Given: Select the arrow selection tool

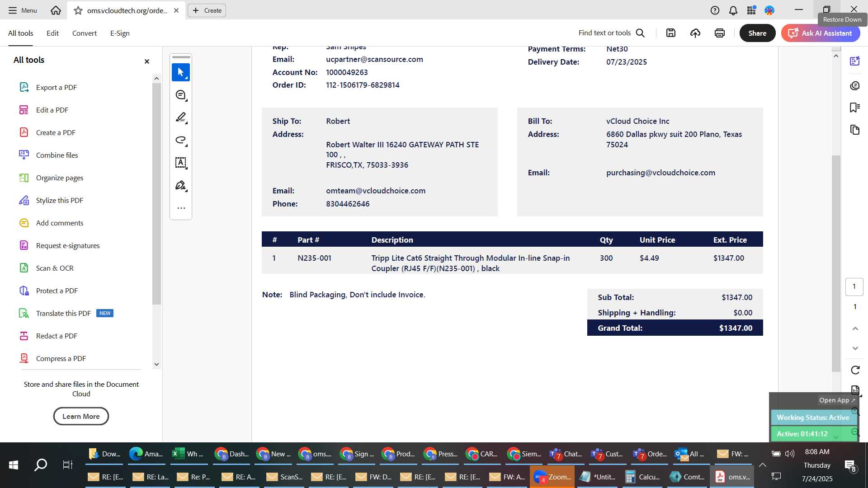Looking at the screenshot, I should click(181, 72).
